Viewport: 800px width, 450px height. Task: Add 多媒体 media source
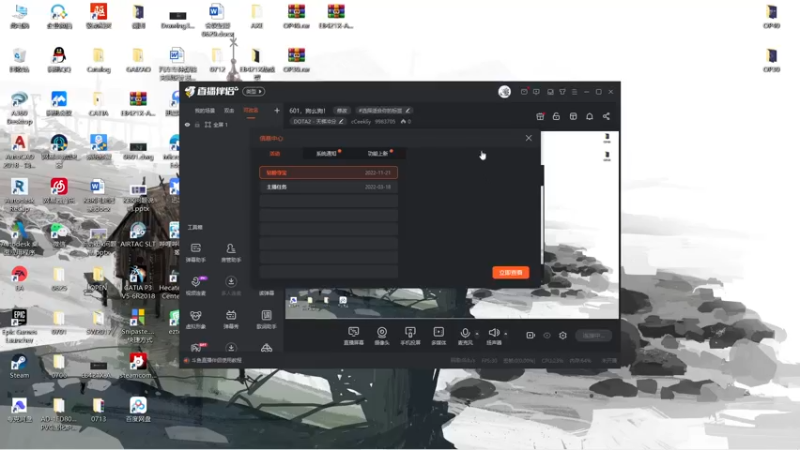coord(438,336)
